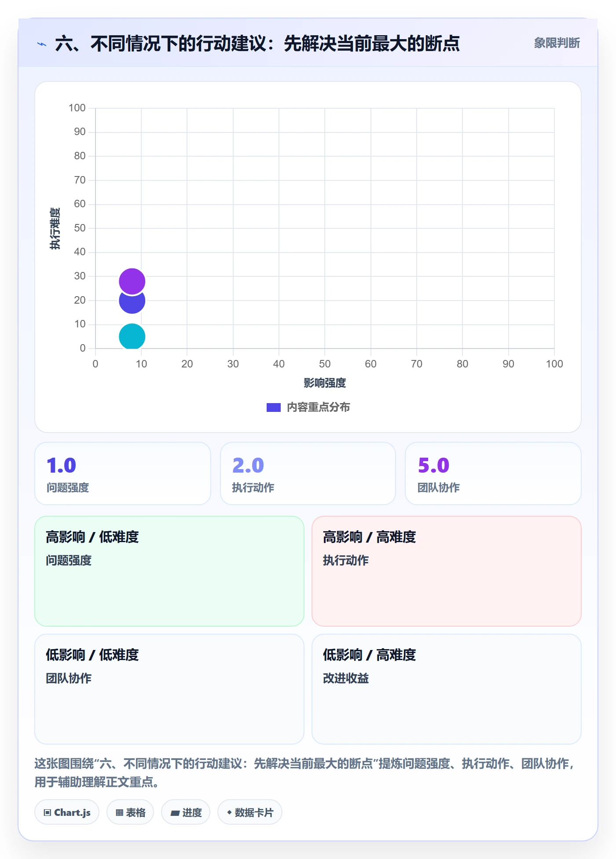Open the 1.0 问题强度 data card
This screenshot has width=616, height=859.
123,474
